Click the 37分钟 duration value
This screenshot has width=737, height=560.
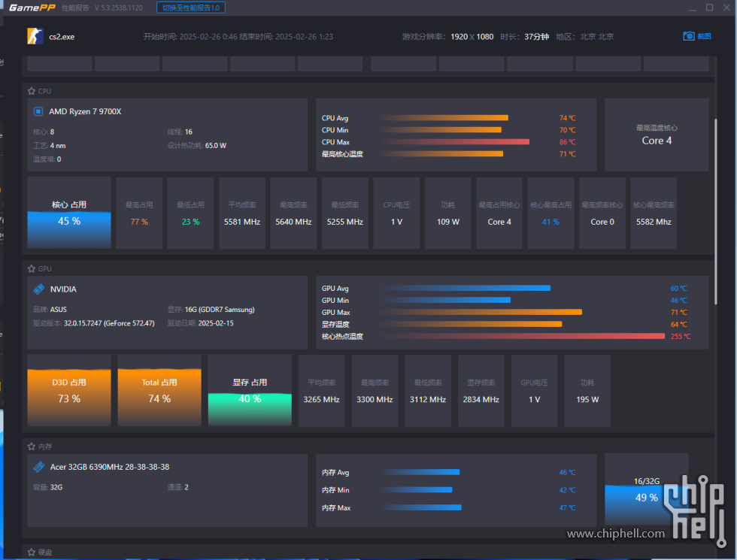(x=536, y=37)
